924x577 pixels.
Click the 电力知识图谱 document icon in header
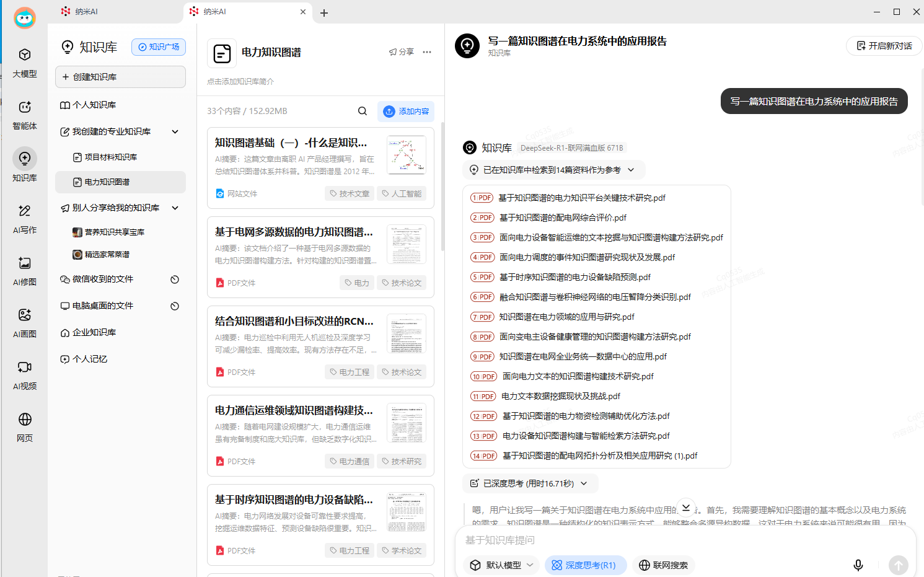(222, 53)
